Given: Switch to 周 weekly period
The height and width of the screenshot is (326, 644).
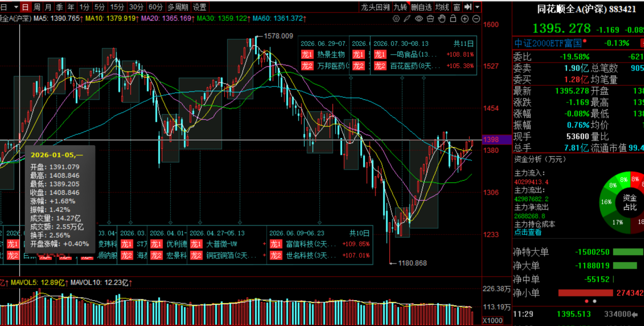Looking at the screenshot, I should pyautogui.click(x=37, y=7).
